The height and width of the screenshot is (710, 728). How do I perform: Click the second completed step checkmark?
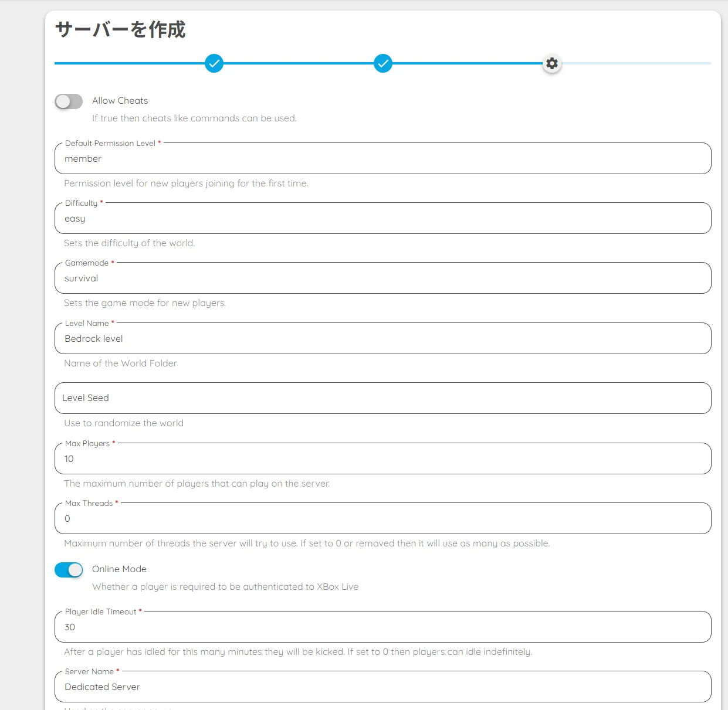pyautogui.click(x=383, y=63)
